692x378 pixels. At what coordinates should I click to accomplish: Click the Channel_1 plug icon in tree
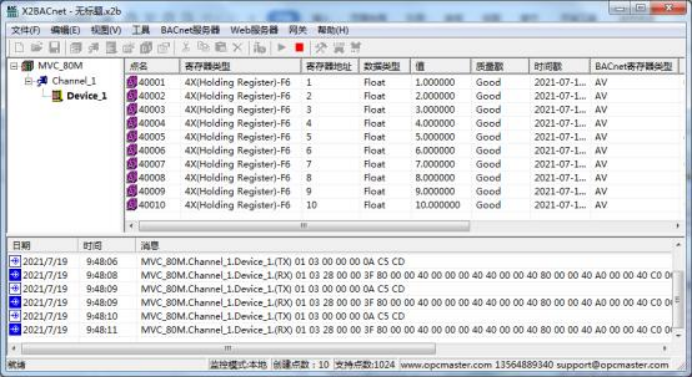pos(42,81)
